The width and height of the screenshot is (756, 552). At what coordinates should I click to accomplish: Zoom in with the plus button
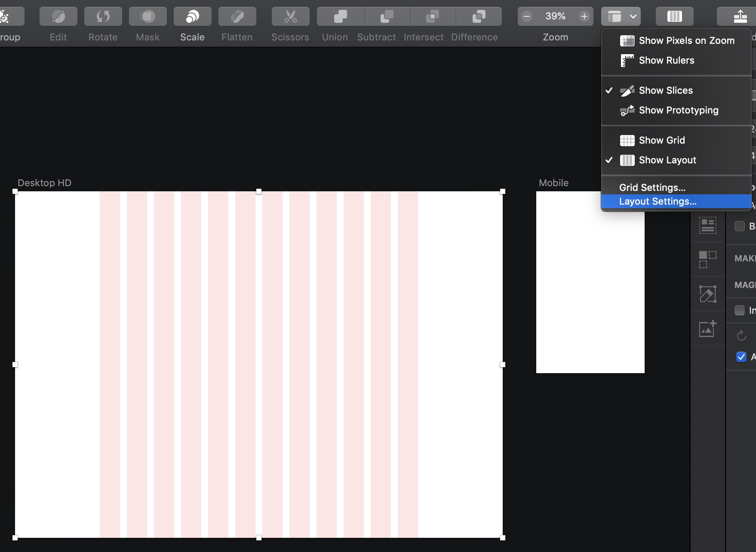tap(584, 16)
